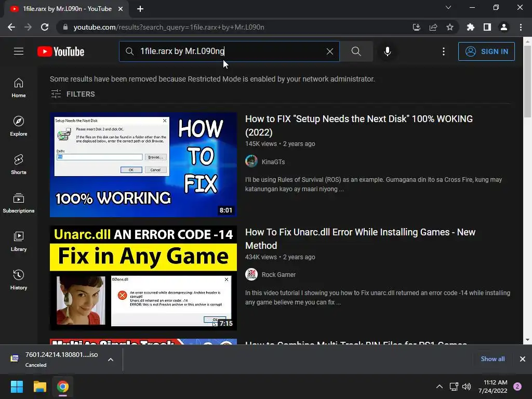
Task: Click Rock Gamer channel avatar
Action: coord(251,274)
